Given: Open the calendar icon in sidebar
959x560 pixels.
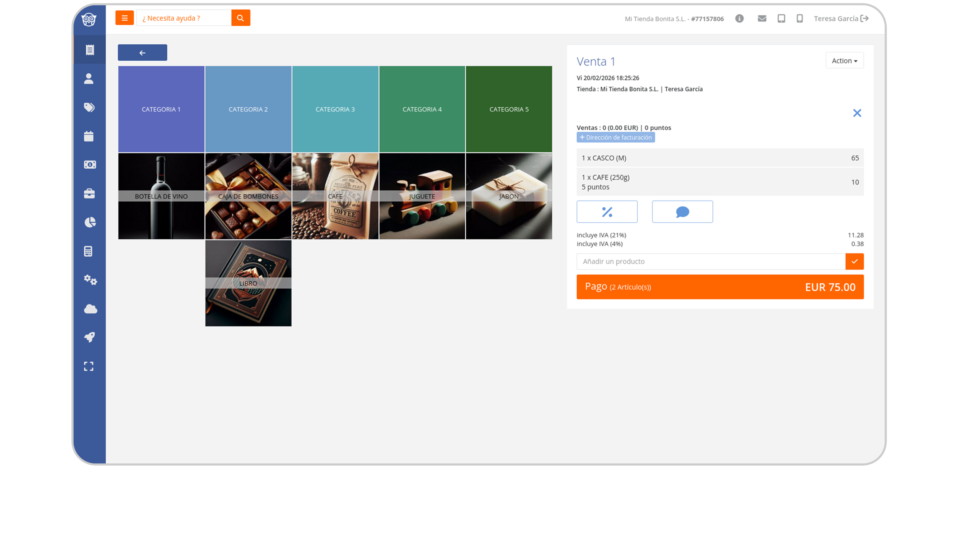Looking at the screenshot, I should tap(89, 136).
